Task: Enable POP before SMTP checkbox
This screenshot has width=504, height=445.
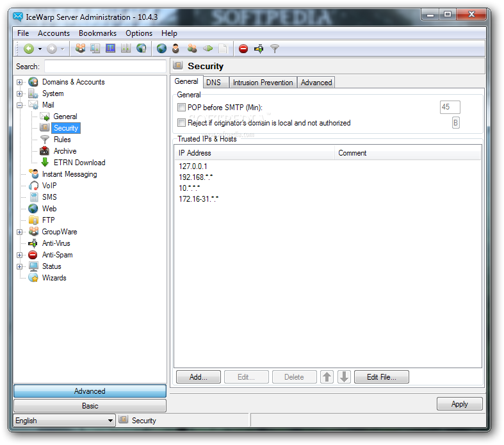Action: [x=182, y=108]
